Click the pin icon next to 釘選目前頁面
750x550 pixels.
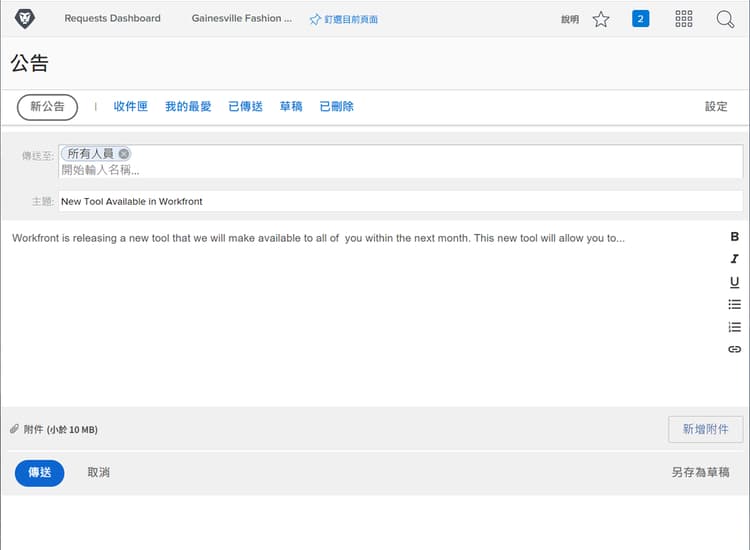[x=315, y=20]
